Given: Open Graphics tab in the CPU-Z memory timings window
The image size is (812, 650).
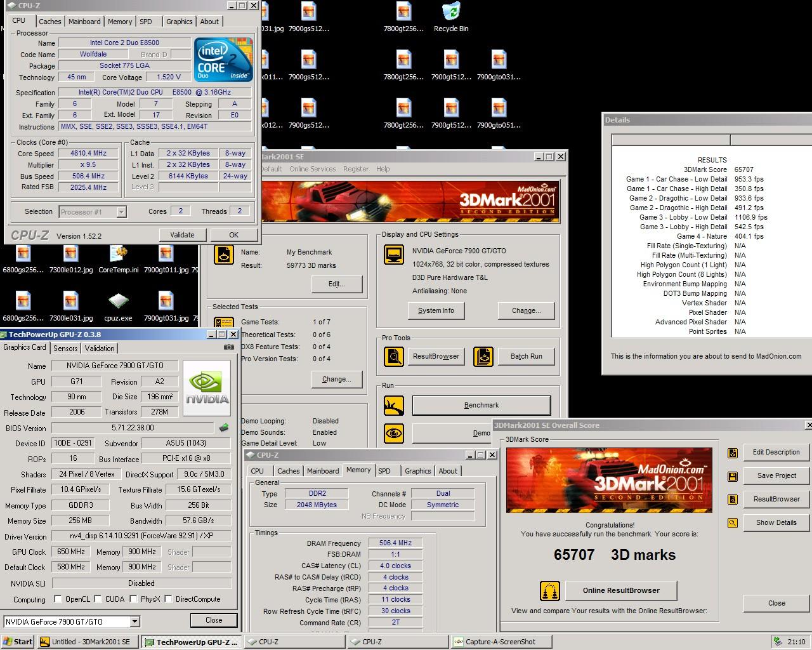Looking at the screenshot, I should pyautogui.click(x=417, y=471).
